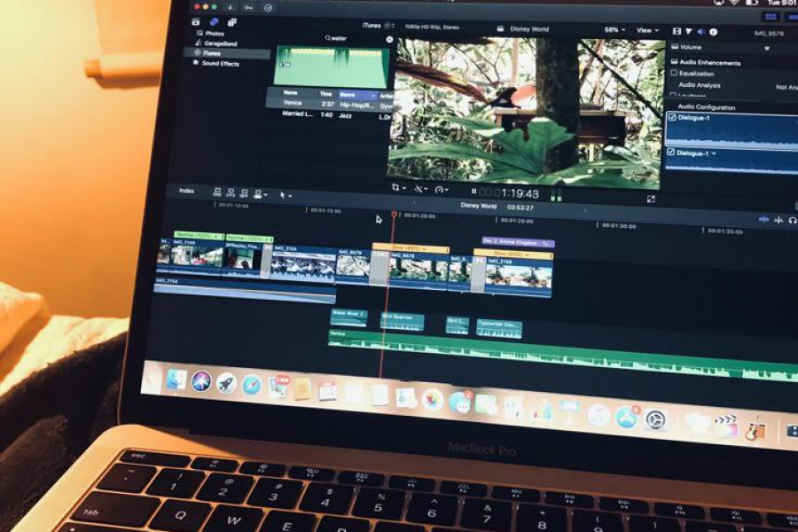The width and height of the screenshot is (798, 532).
Task: Select the Water River 2 audio clip
Action: (x=348, y=317)
